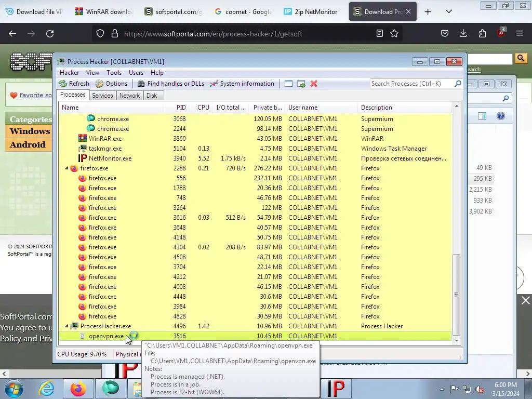Open a new Firefox tab
Viewport: 532px width, 399px height.
point(428,12)
